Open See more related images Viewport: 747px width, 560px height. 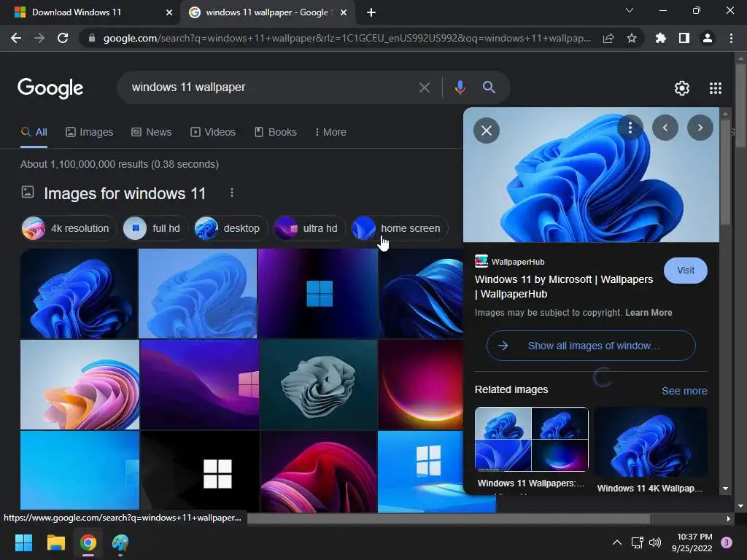pyautogui.click(x=684, y=391)
